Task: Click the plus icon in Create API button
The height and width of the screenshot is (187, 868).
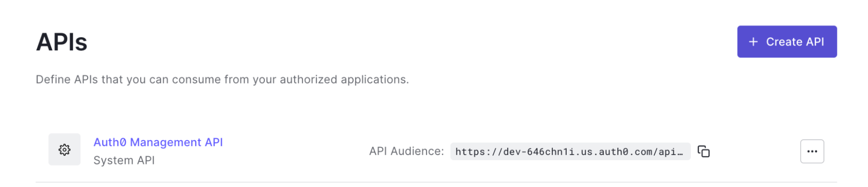Action: click(x=753, y=42)
